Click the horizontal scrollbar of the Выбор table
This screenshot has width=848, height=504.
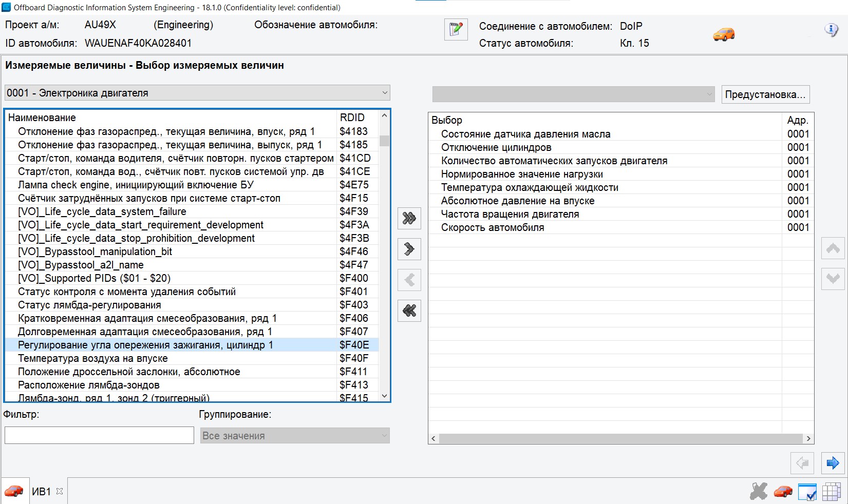tap(620, 438)
